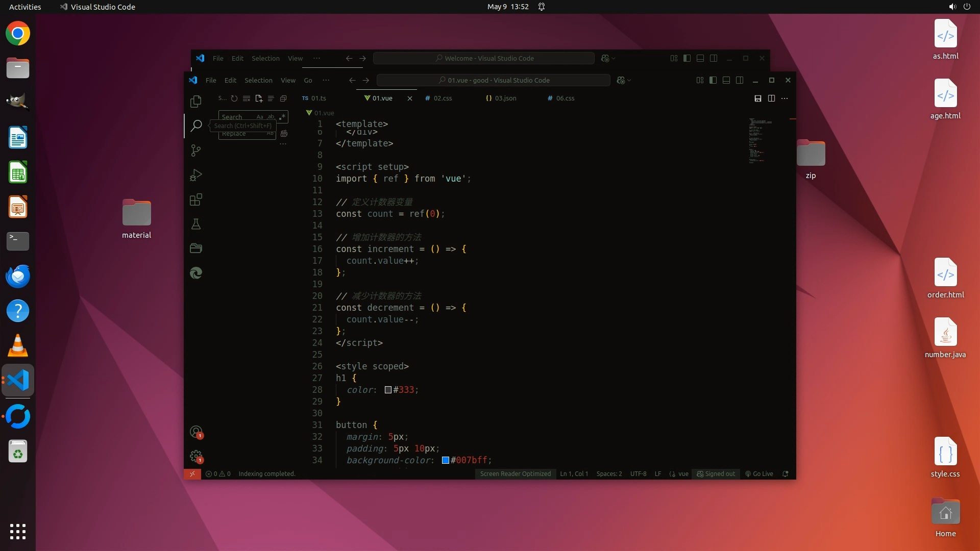
Task: Toggle the primary side bar layout button
Action: coord(713,80)
